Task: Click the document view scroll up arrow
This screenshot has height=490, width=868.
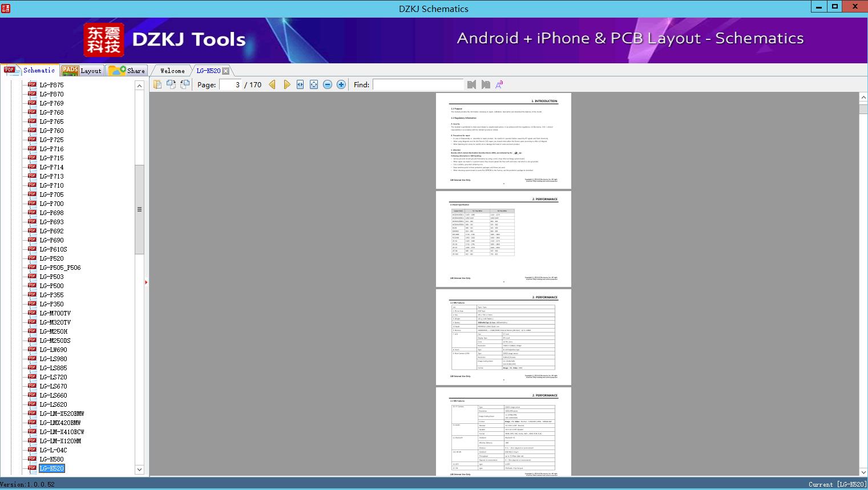Action: [x=863, y=98]
